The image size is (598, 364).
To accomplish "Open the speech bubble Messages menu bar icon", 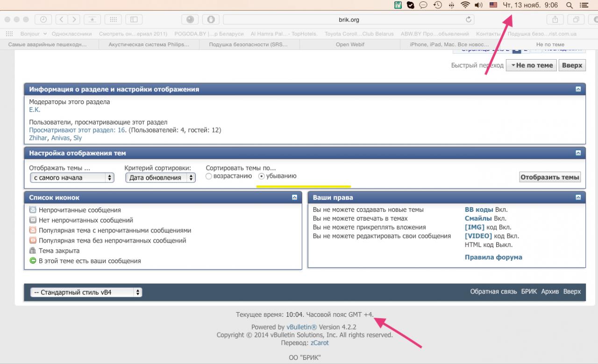I will click(x=424, y=5).
